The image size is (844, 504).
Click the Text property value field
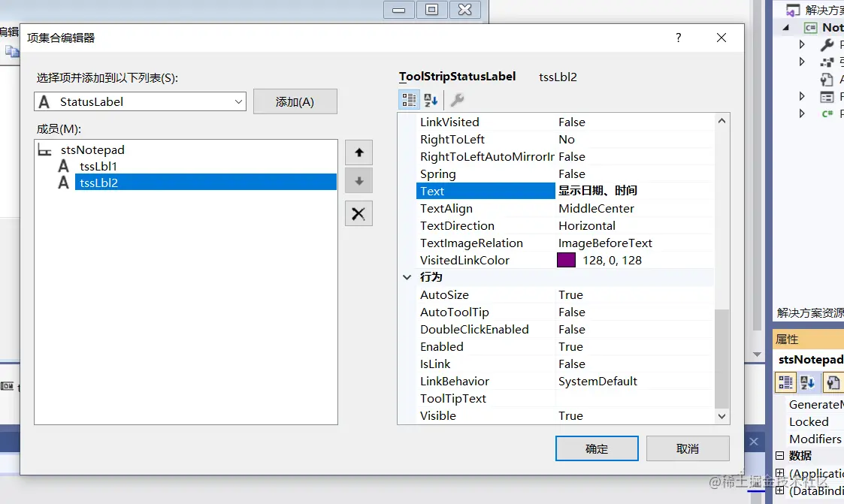[x=635, y=191]
